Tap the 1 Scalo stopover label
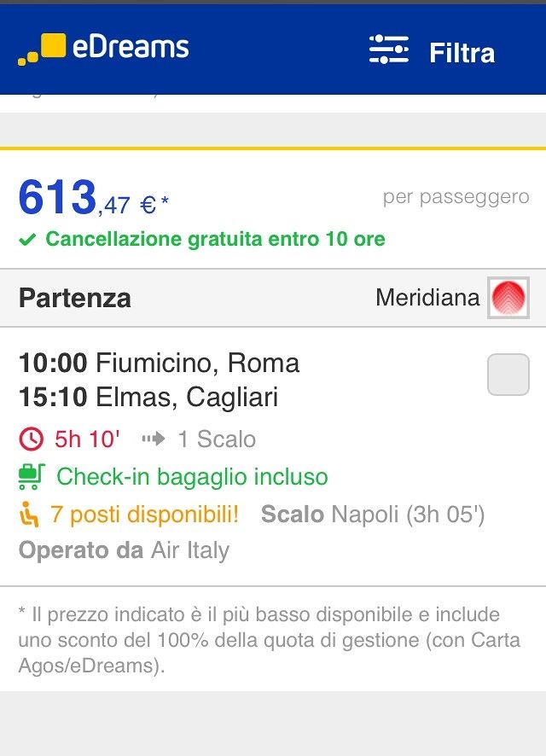546x756 pixels. 217,439
